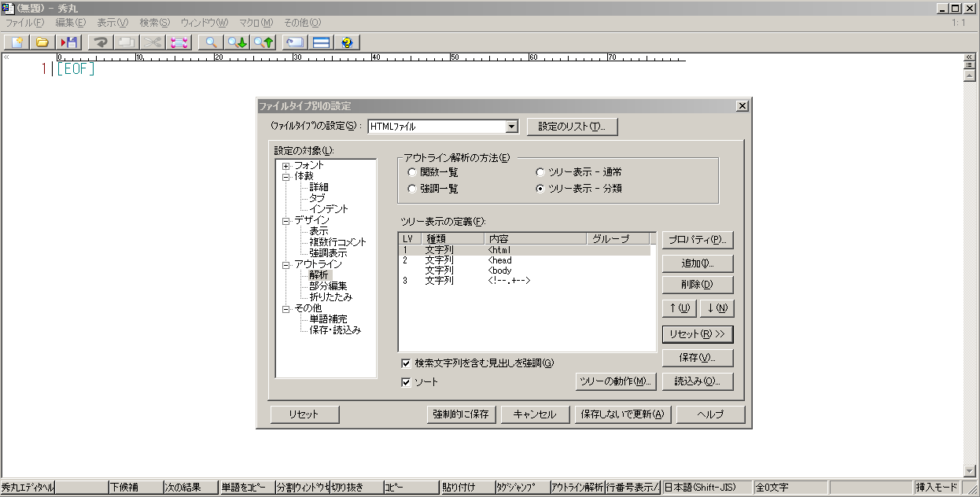Select 強調一覧 outline method

pos(432,189)
